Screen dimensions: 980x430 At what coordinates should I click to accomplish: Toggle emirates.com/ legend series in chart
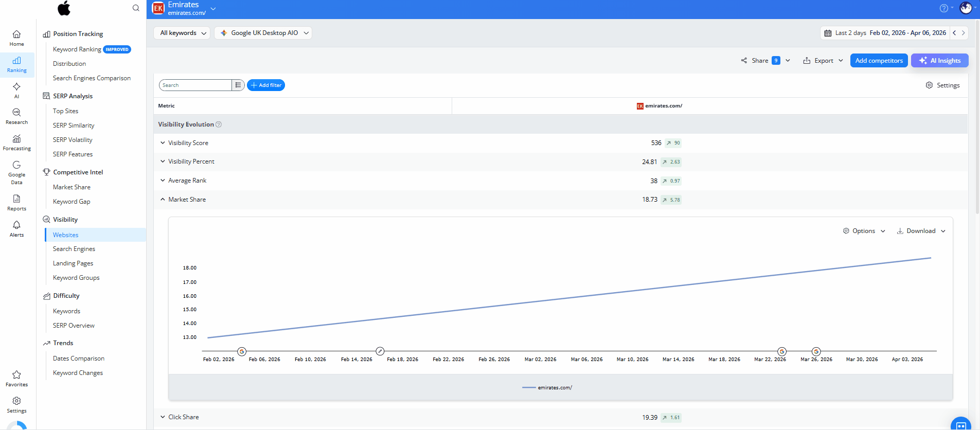tap(547, 388)
